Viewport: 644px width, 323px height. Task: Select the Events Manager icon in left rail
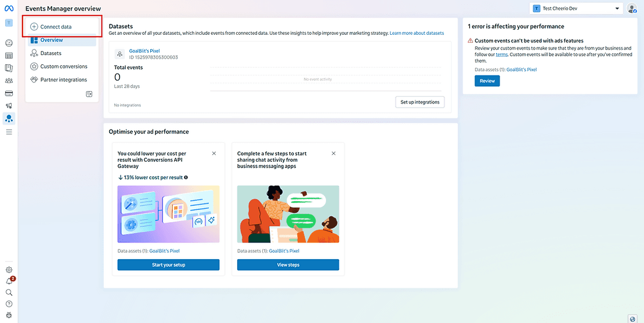[x=9, y=119]
